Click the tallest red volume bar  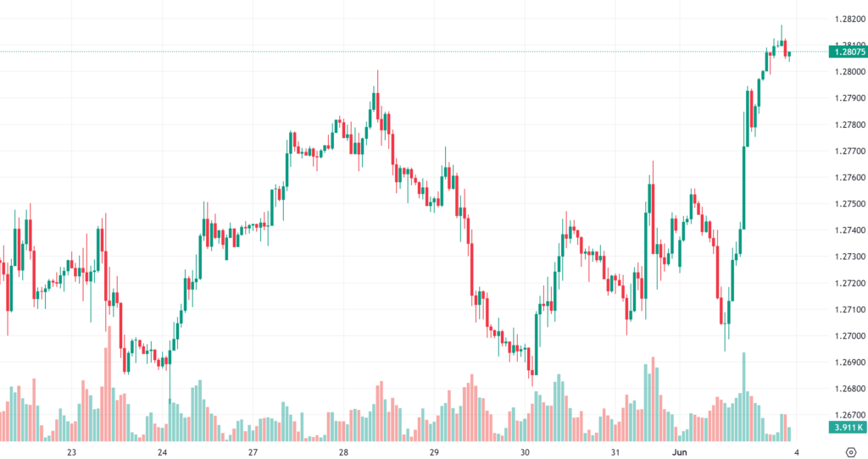108,381
